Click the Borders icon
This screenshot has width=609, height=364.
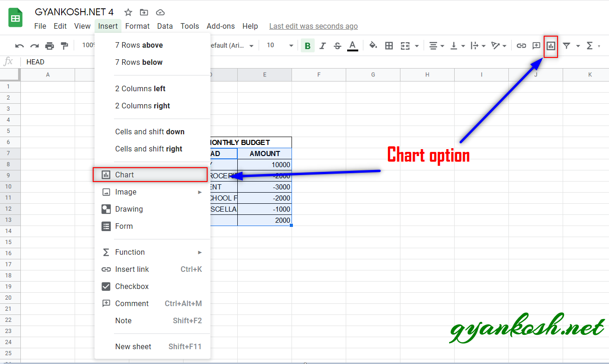click(x=389, y=45)
